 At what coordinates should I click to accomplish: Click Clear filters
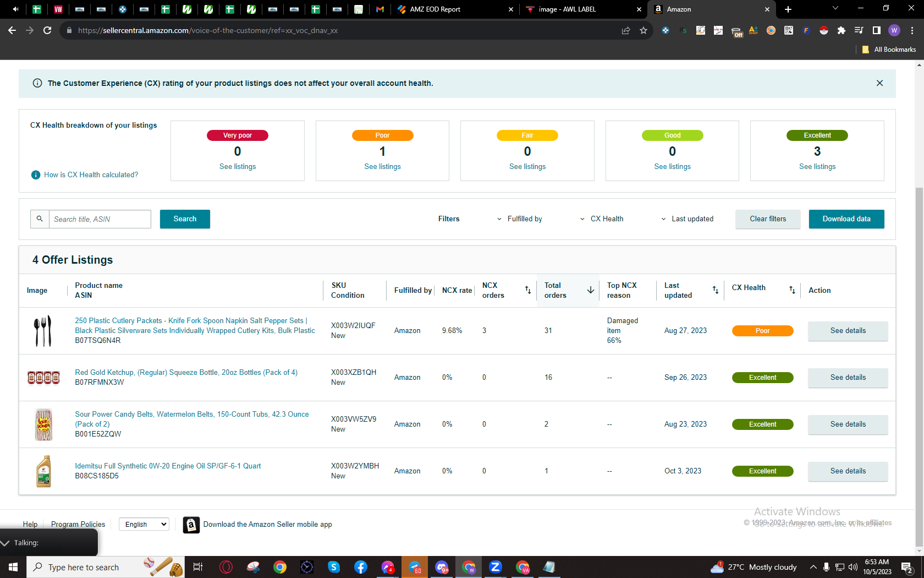[x=768, y=219]
